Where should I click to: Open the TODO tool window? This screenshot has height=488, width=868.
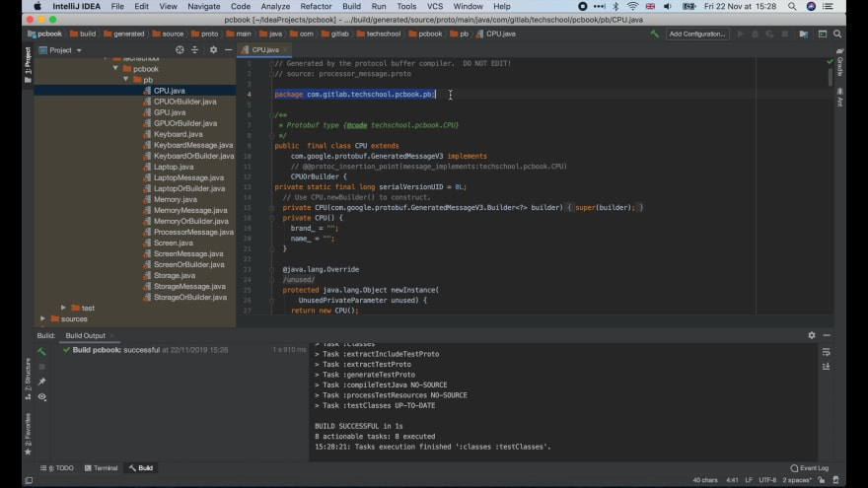tap(56, 468)
